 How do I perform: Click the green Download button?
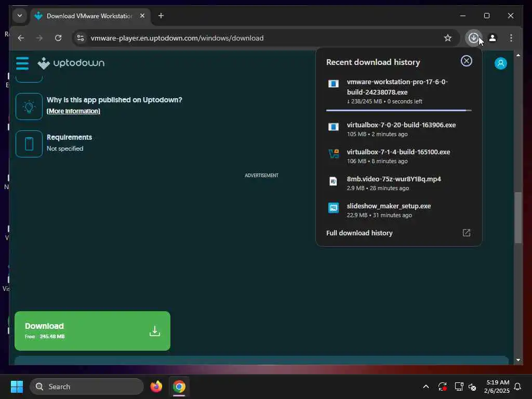click(92, 331)
